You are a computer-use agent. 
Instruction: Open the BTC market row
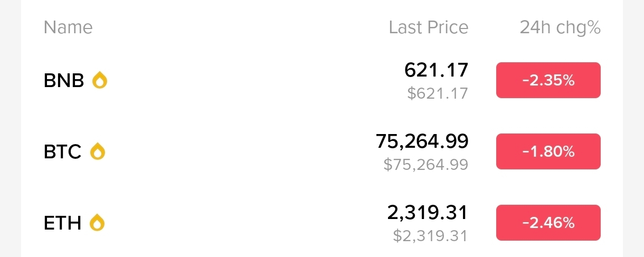tap(322, 152)
